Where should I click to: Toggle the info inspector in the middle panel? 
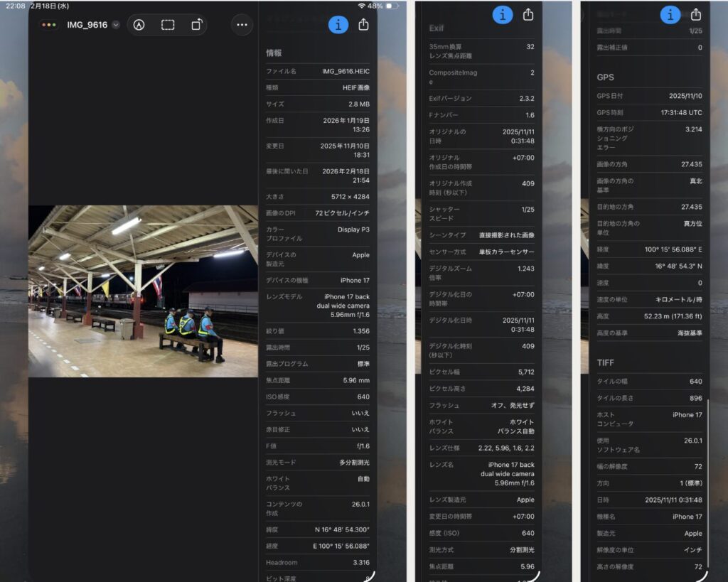503,14
